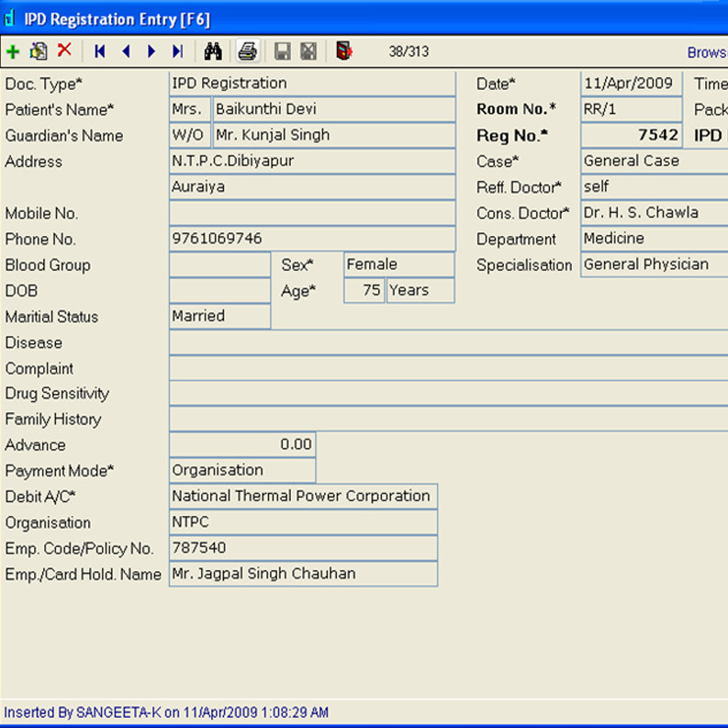Go to the previous record
Viewport: 728px width, 728px height.
click(126, 51)
